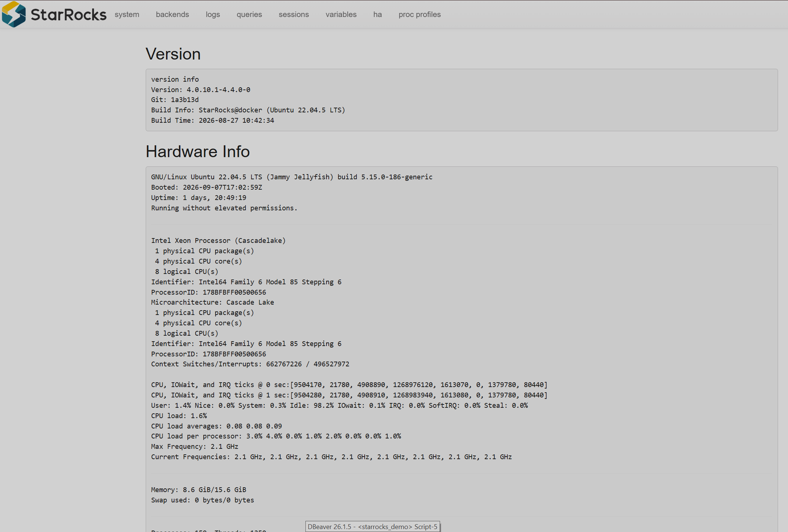Image resolution: width=788 pixels, height=532 pixels.
Task: Click the Current Frequencies line
Action: coord(331,457)
